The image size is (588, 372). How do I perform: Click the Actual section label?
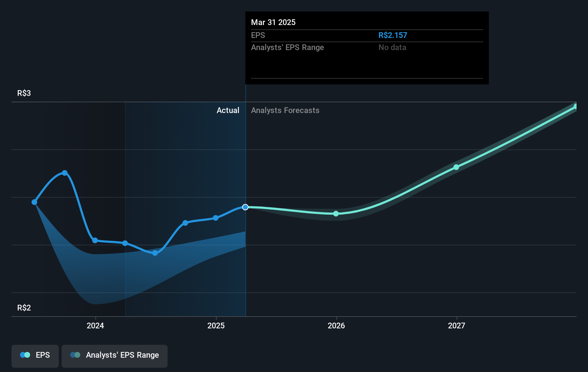pyautogui.click(x=228, y=111)
